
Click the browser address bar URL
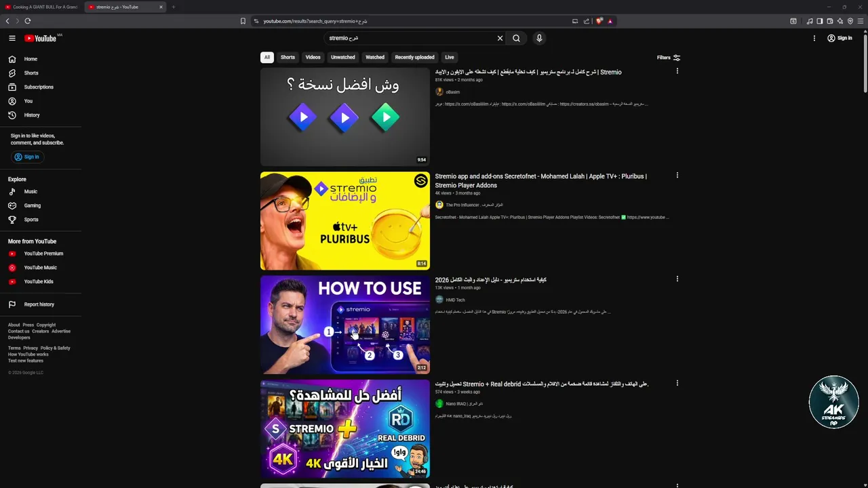tap(315, 21)
